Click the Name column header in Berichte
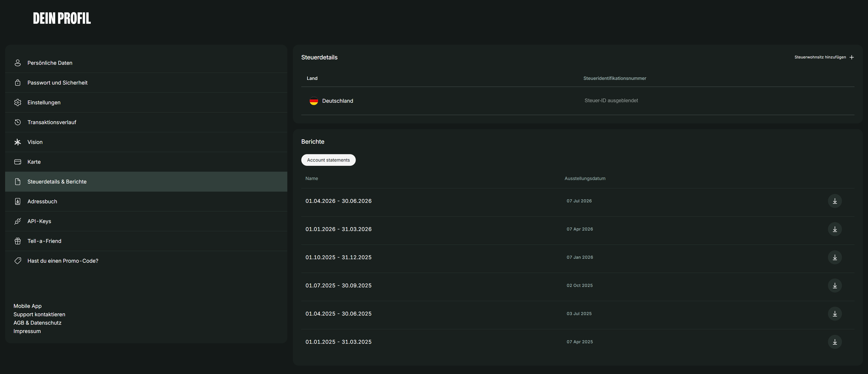The image size is (868, 374). tap(312, 178)
